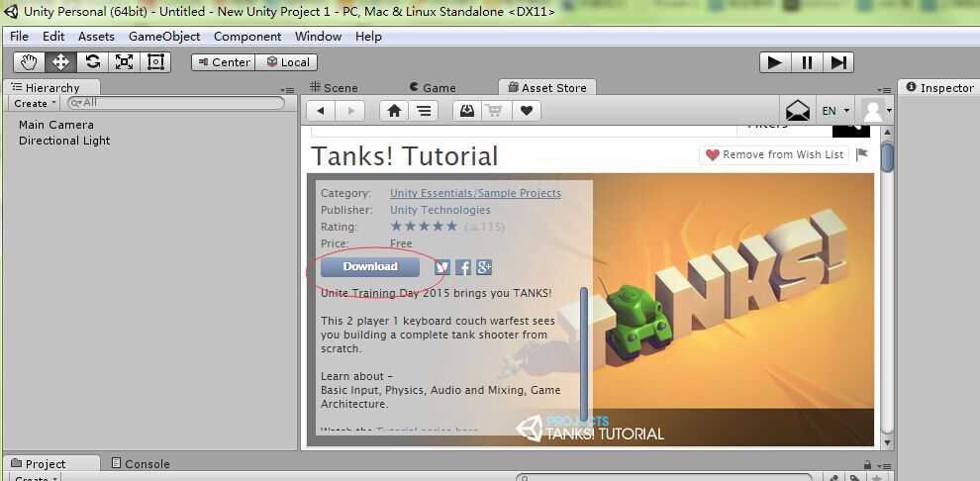
Task: Open Asset Store shopping cart
Action: click(x=496, y=111)
